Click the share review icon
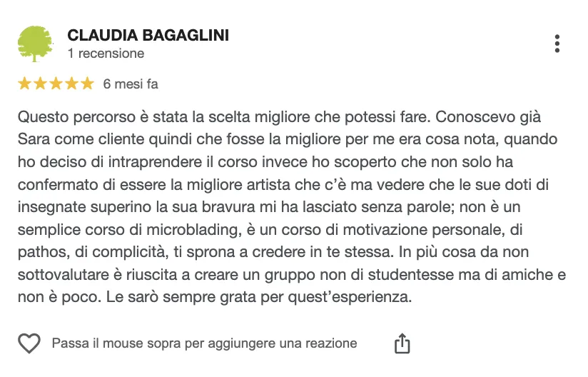Image resolution: width=588 pixels, height=377 pixels. (x=402, y=343)
